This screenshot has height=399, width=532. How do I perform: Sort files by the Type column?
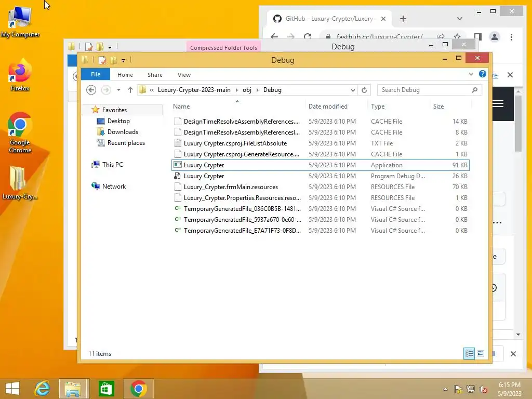click(x=398, y=106)
